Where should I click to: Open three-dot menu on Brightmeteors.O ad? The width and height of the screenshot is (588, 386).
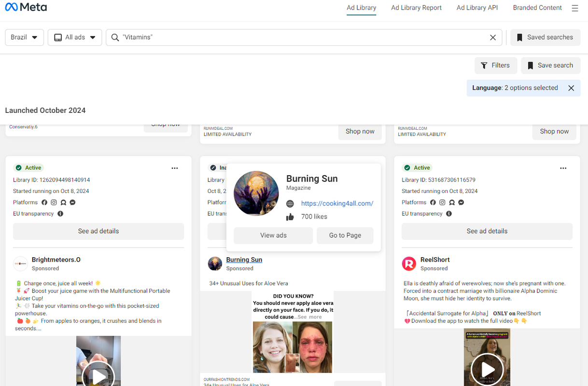click(x=175, y=168)
